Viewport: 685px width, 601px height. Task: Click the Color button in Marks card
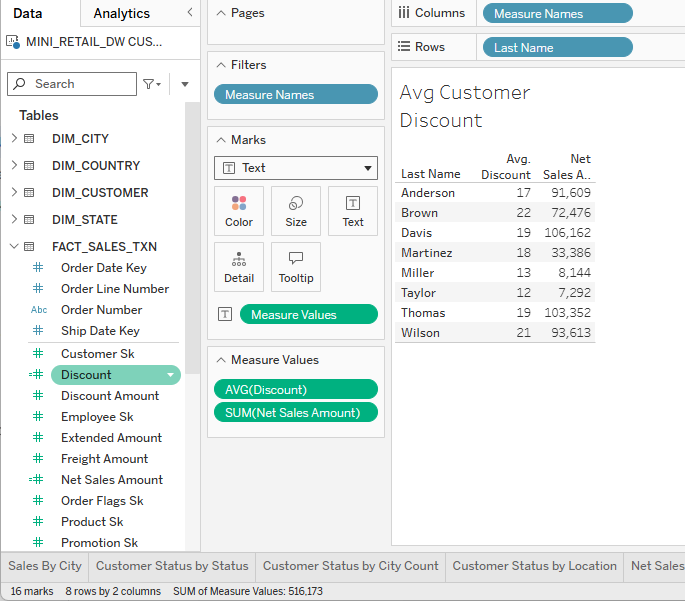pos(239,211)
